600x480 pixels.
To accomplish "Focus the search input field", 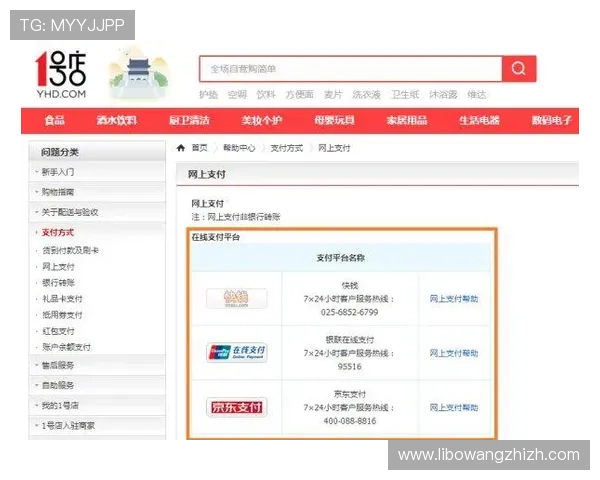I will 351,69.
